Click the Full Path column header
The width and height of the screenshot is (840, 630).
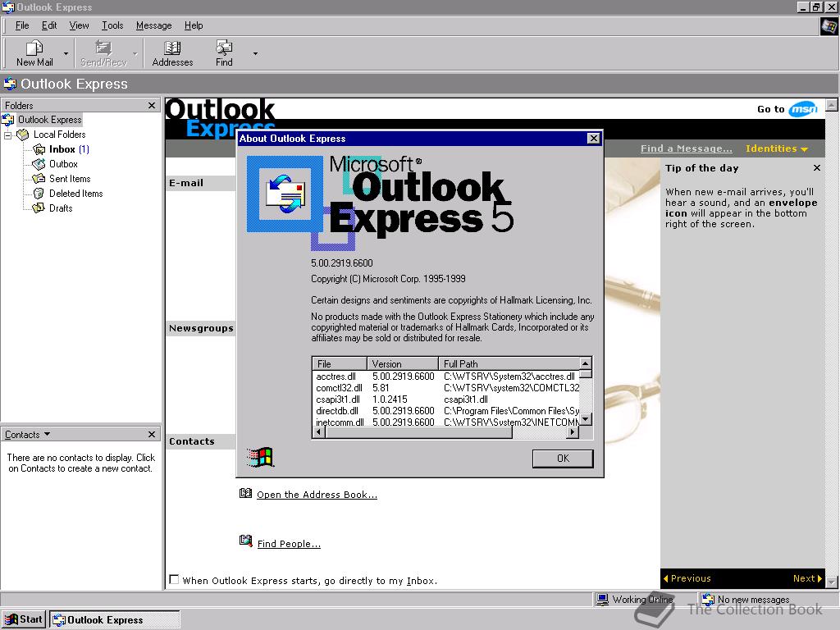tap(509, 363)
